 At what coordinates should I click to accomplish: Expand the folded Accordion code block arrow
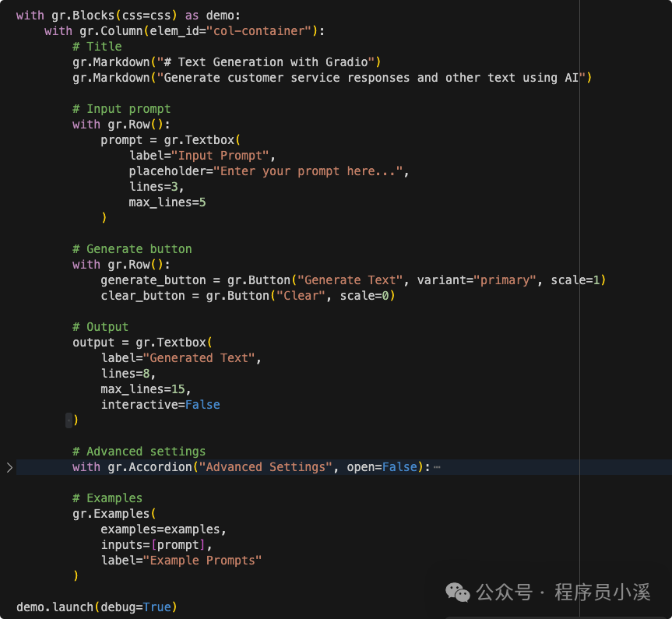9,467
